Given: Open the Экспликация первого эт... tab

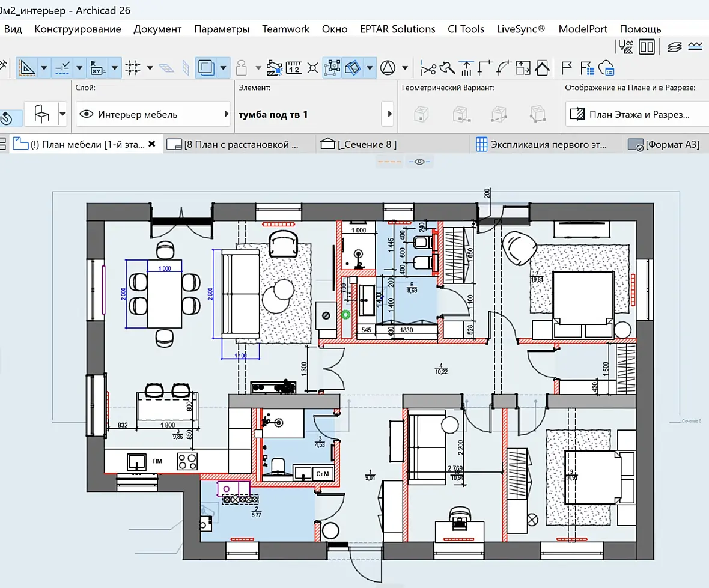Looking at the screenshot, I should [x=541, y=144].
